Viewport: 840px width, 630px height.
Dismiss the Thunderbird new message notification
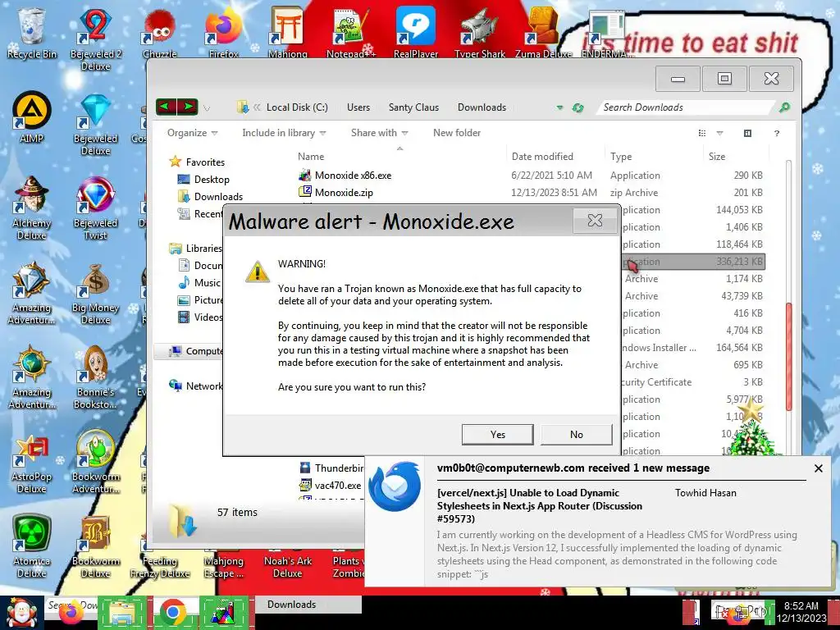818,468
